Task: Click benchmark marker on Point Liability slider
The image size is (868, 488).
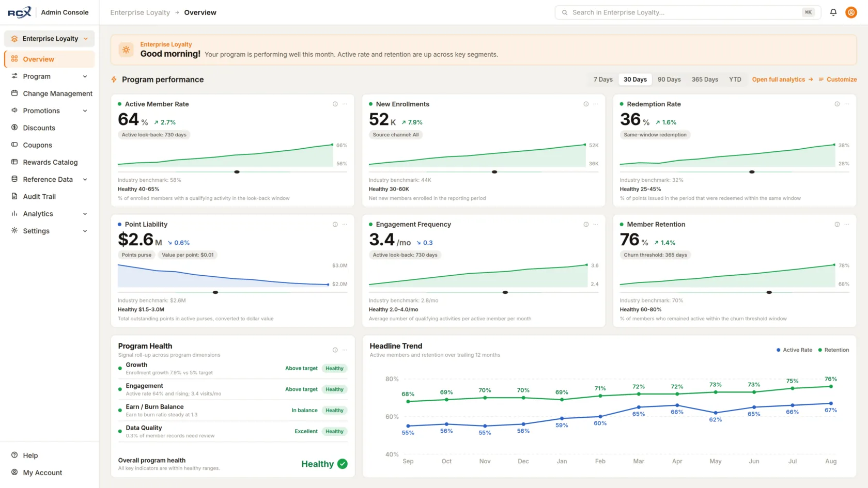Action: pyautogui.click(x=215, y=292)
